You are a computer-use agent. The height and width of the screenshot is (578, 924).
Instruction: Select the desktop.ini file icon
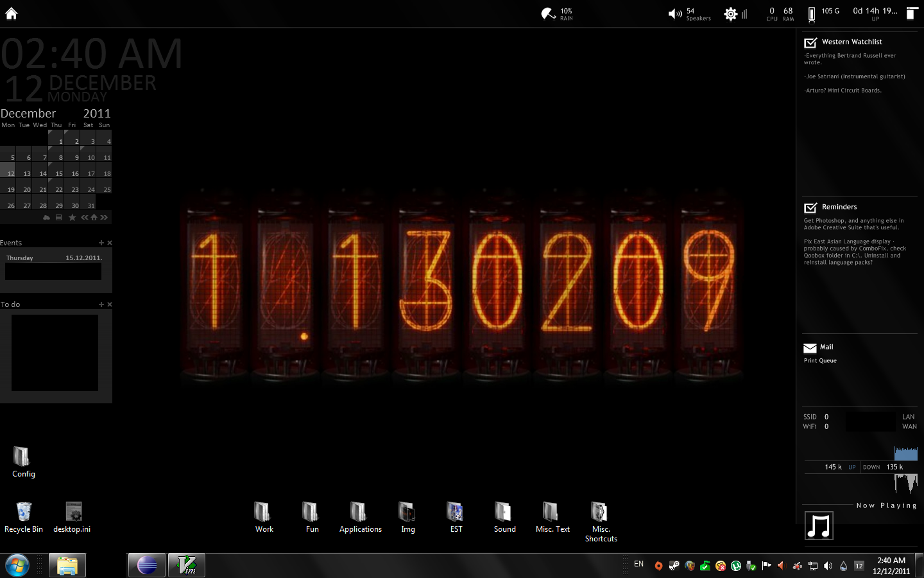coord(72,518)
